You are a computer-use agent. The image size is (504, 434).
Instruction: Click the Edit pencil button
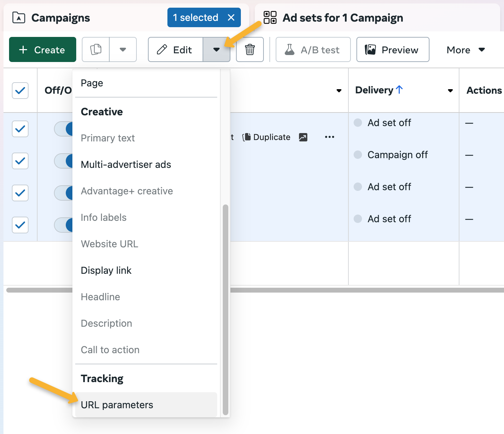(x=175, y=50)
